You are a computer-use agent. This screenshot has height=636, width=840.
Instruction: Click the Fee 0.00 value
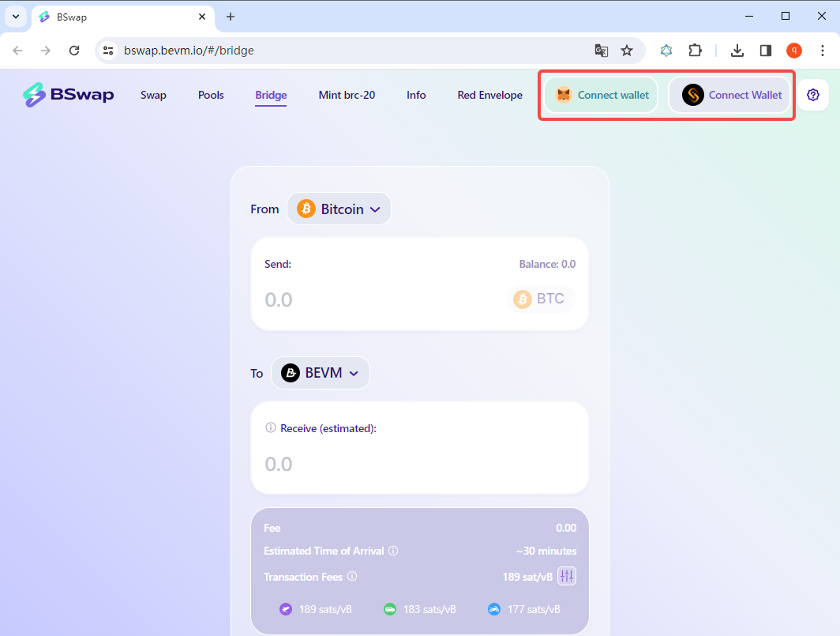[x=566, y=529]
